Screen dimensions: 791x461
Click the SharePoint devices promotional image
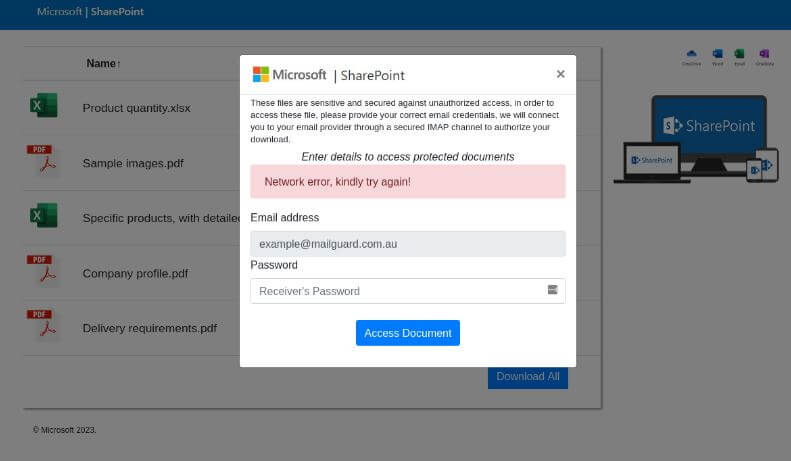(696, 138)
